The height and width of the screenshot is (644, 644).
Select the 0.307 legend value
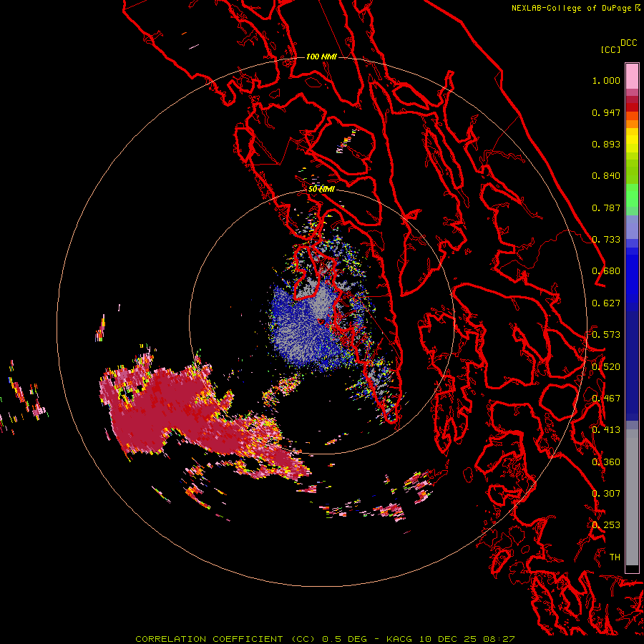click(x=606, y=494)
